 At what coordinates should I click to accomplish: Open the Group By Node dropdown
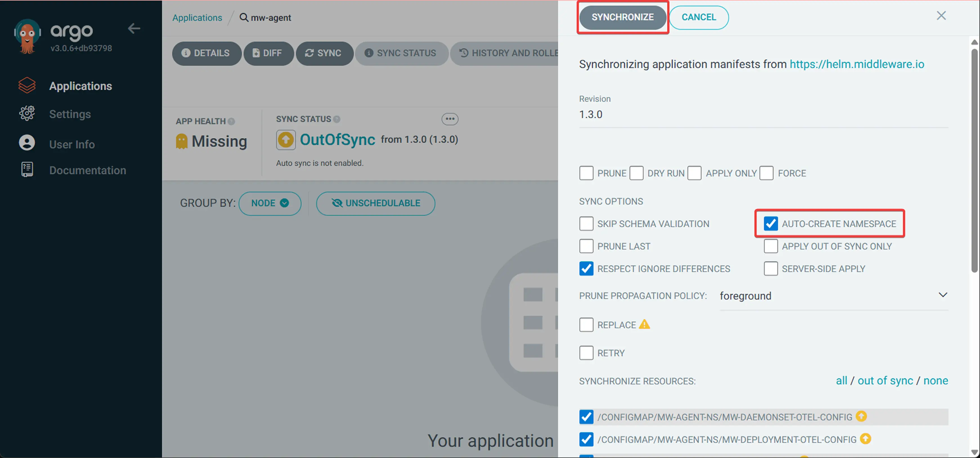click(270, 203)
